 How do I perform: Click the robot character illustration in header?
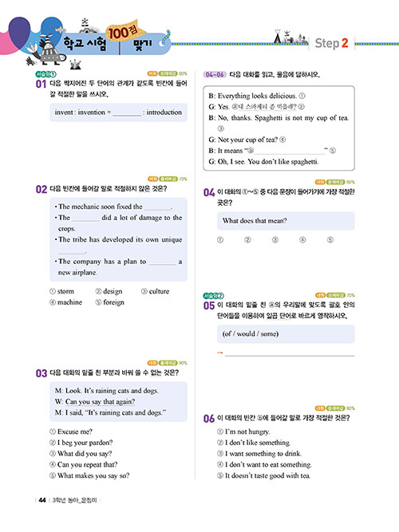49,49
